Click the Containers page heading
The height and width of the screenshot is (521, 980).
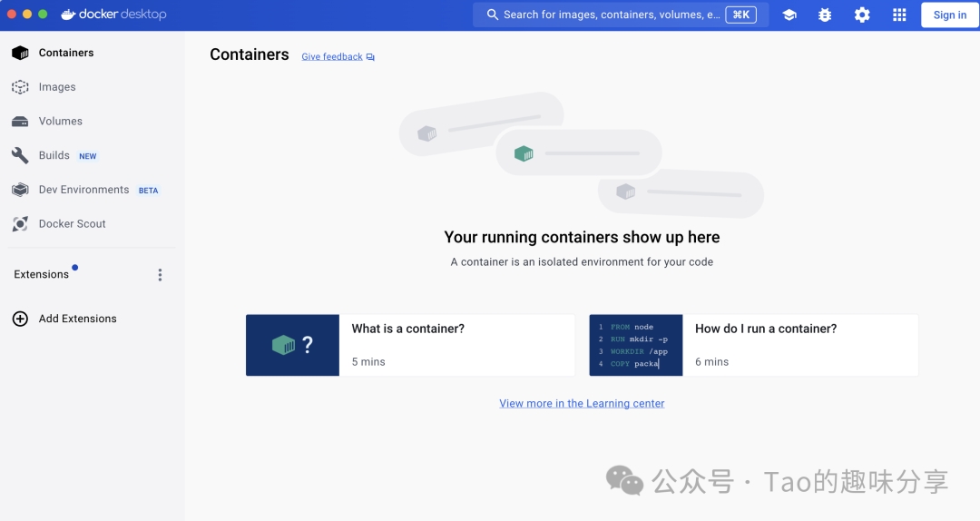[250, 54]
